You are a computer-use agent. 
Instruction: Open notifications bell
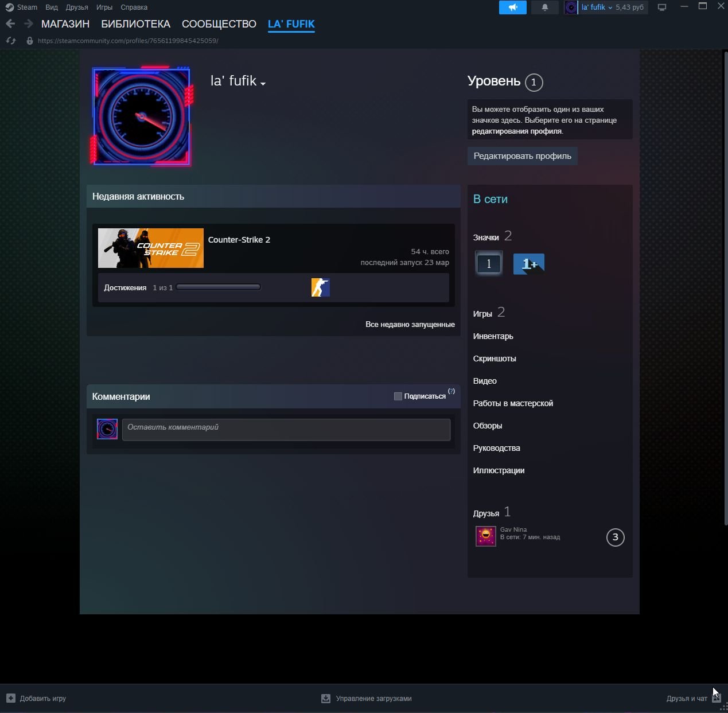(x=545, y=7)
